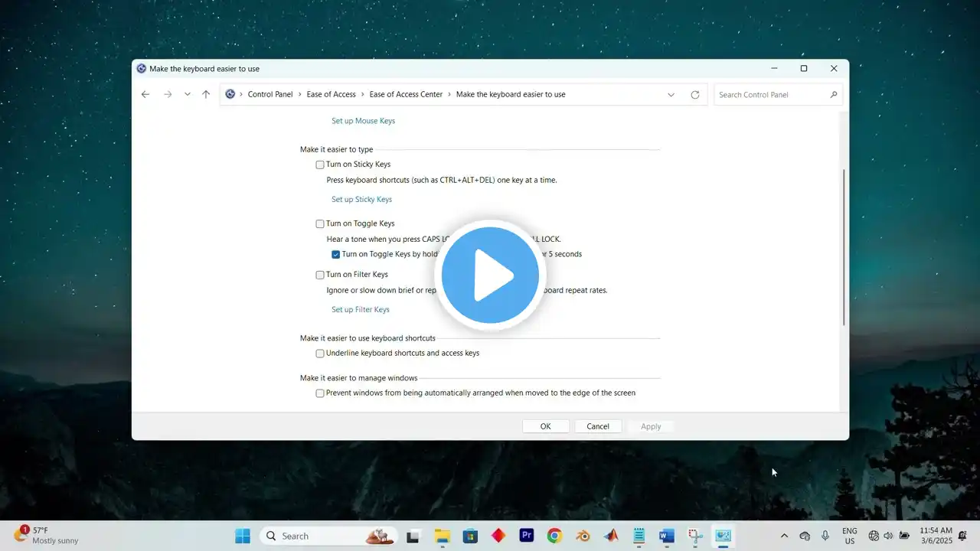This screenshot has height=551, width=980.
Task: Check Prevent windows from being automatically arranged
Action: (x=320, y=393)
